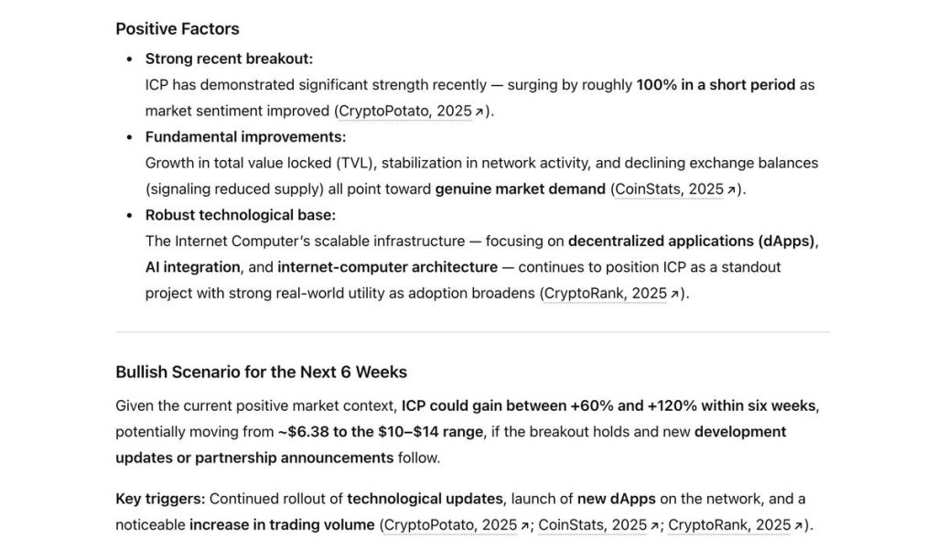The image size is (937, 560).
Task: Click arrow icon after CryptoRank in technological base bullet
Action: pos(674,294)
